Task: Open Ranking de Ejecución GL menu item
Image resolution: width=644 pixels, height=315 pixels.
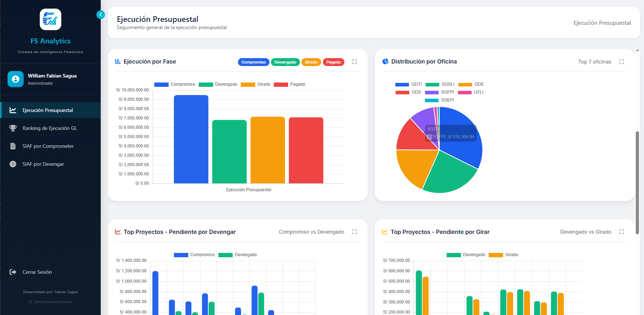Action: click(x=51, y=128)
